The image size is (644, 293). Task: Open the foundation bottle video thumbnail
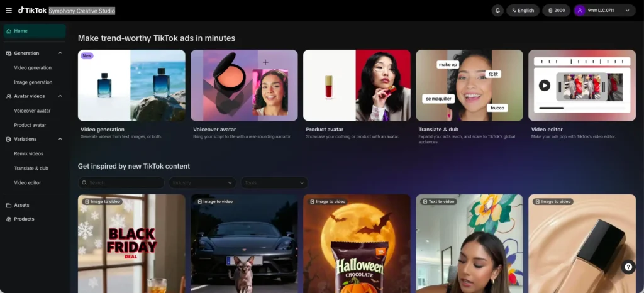pos(582,244)
